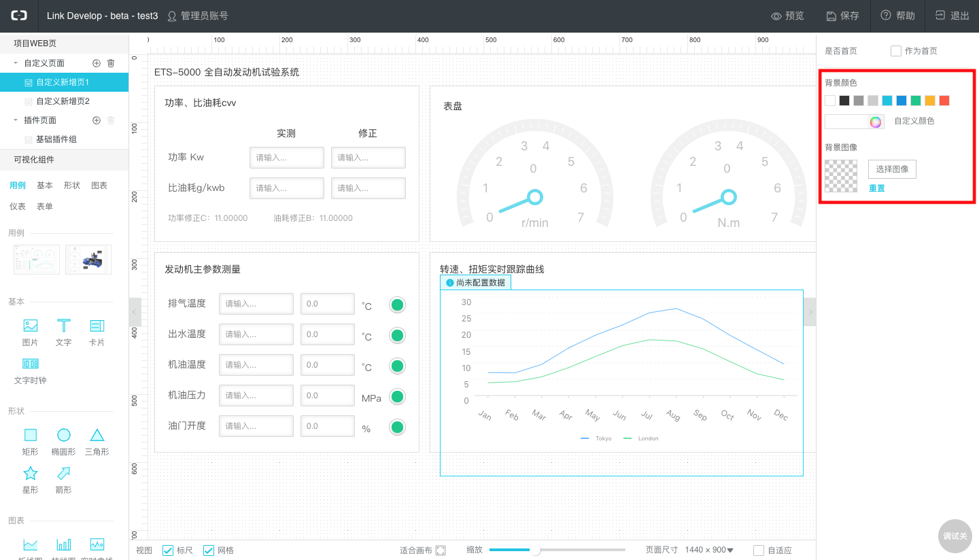This screenshot has width=979, height=560.
Task: Add a new page under 插件页面
Action: pos(97,120)
